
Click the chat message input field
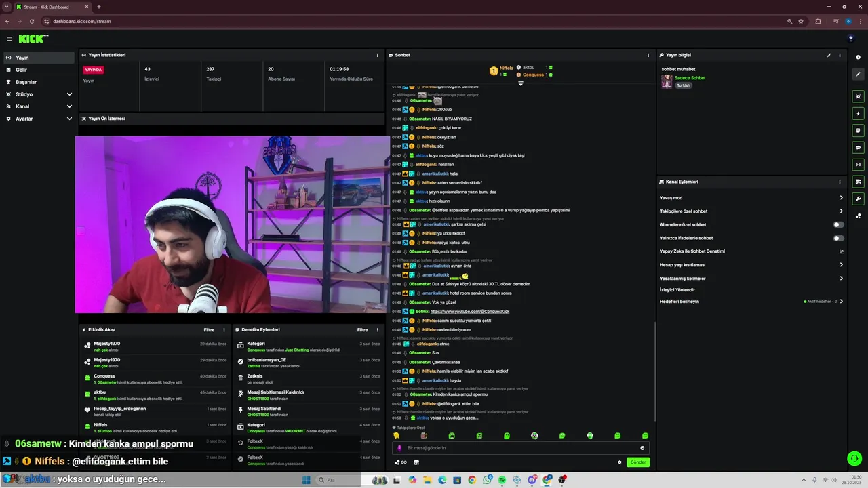[521, 448]
